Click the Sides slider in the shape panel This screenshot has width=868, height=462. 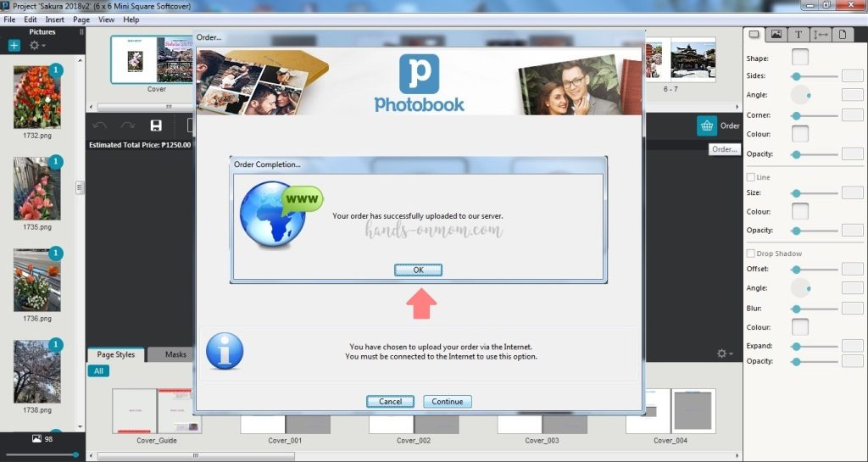pyautogui.click(x=815, y=76)
